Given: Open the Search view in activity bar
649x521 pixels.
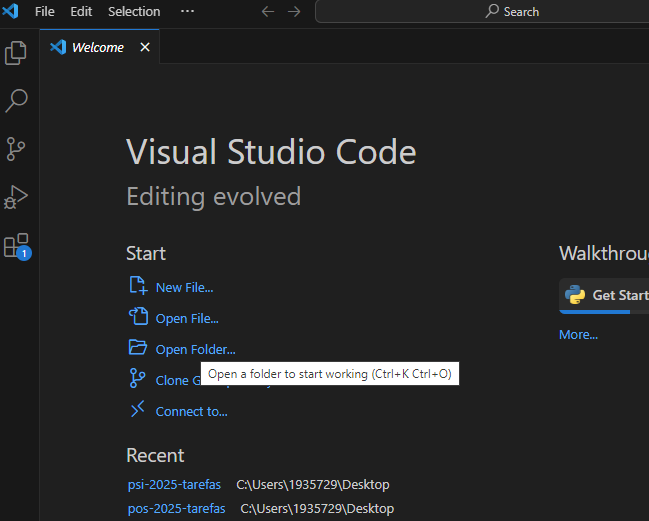Looking at the screenshot, I should click(17, 100).
